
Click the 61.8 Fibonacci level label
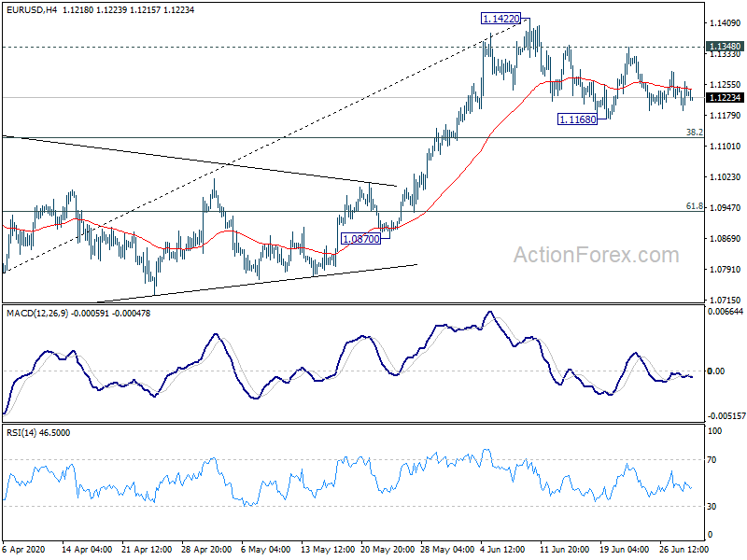coord(694,206)
